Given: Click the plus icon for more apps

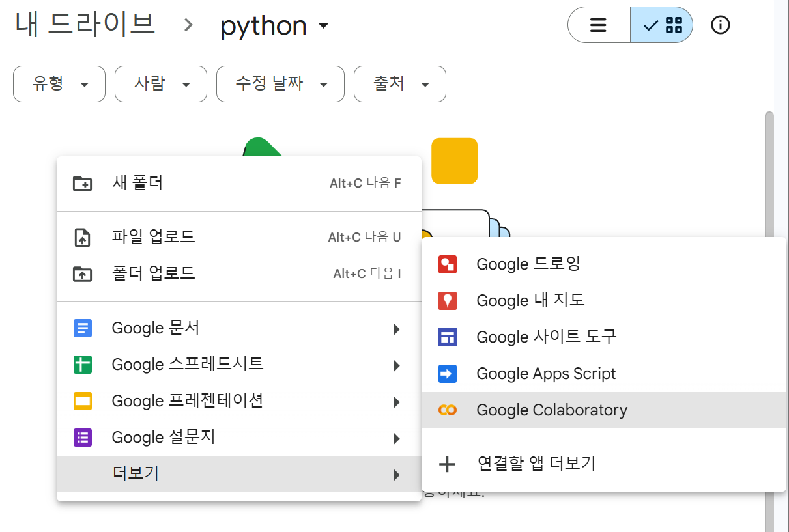Looking at the screenshot, I should click(x=447, y=464).
